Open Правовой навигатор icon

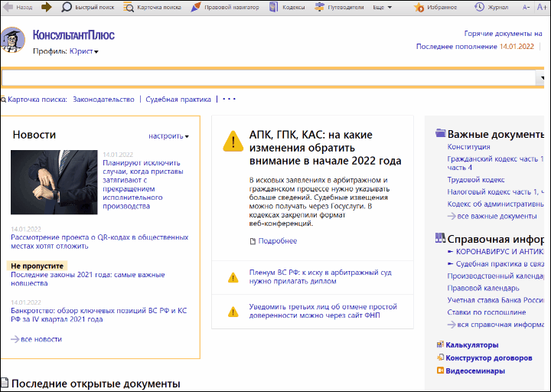[x=196, y=7]
